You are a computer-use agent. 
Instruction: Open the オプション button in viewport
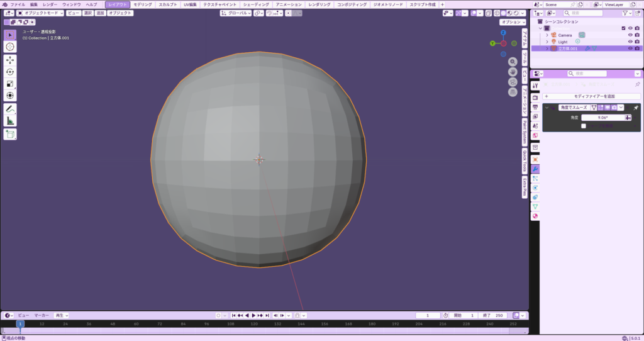point(513,22)
